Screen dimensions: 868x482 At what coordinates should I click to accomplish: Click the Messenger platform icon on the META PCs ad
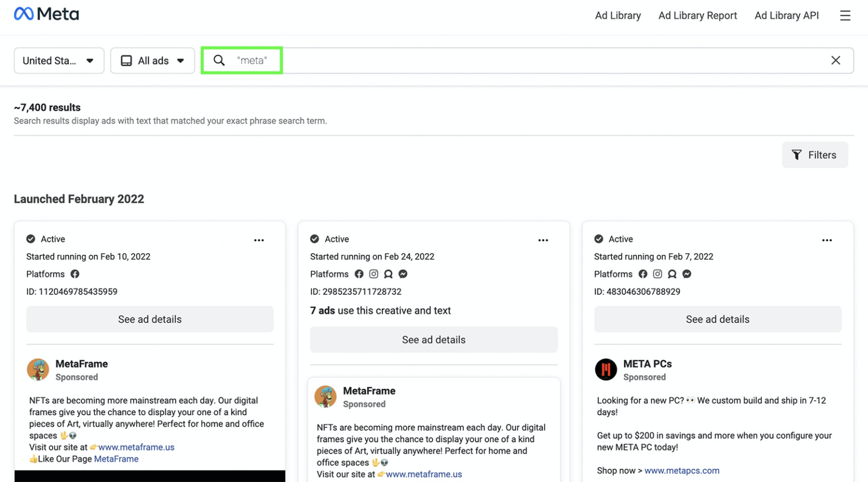tap(687, 273)
